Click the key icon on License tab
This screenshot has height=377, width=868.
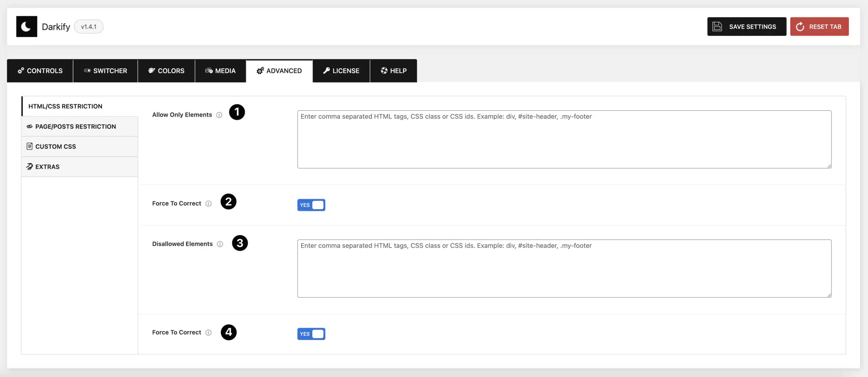(x=326, y=71)
